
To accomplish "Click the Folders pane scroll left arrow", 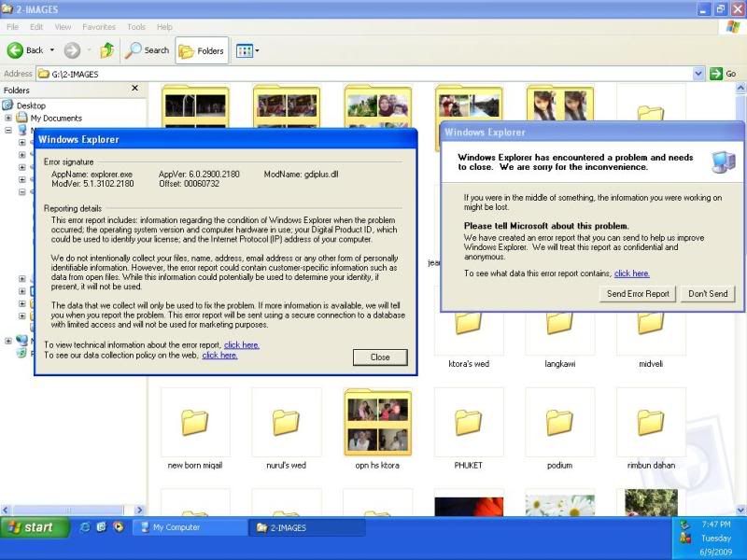I will coord(6,510).
